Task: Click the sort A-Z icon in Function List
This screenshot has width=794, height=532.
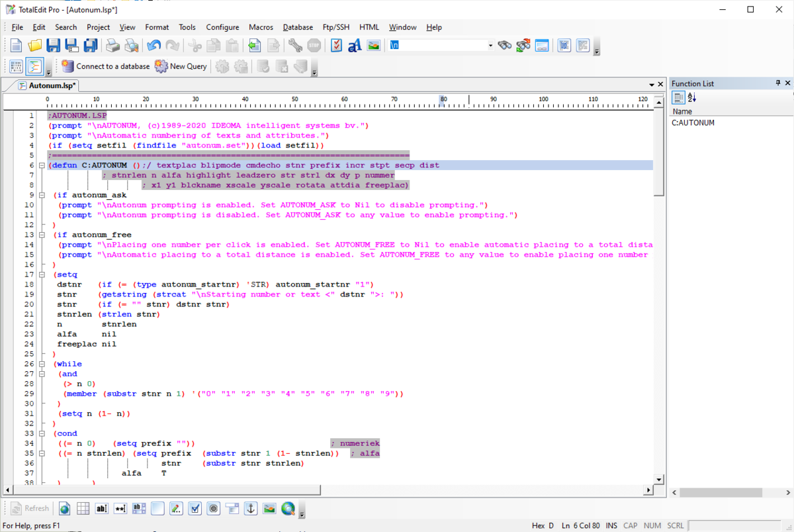Action: point(692,98)
